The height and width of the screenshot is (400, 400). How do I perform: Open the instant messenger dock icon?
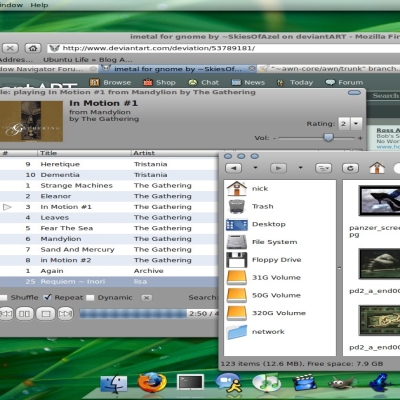(x=228, y=383)
